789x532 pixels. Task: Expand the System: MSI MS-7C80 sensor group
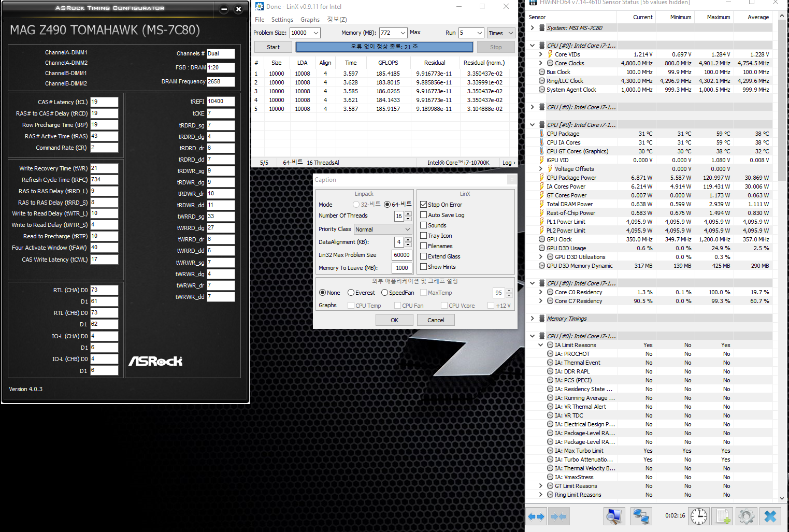pyautogui.click(x=532, y=28)
